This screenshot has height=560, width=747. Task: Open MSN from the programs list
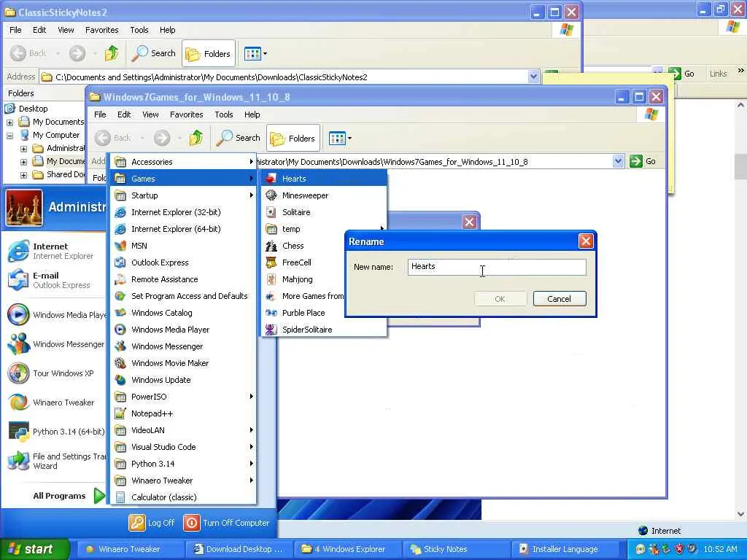pyautogui.click(x=184, y=246)
